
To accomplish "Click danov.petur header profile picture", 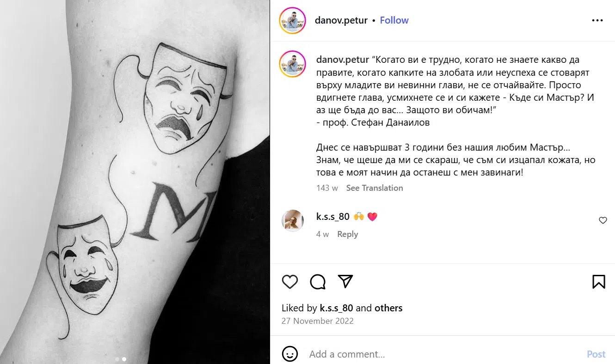I will coord(292,21).
